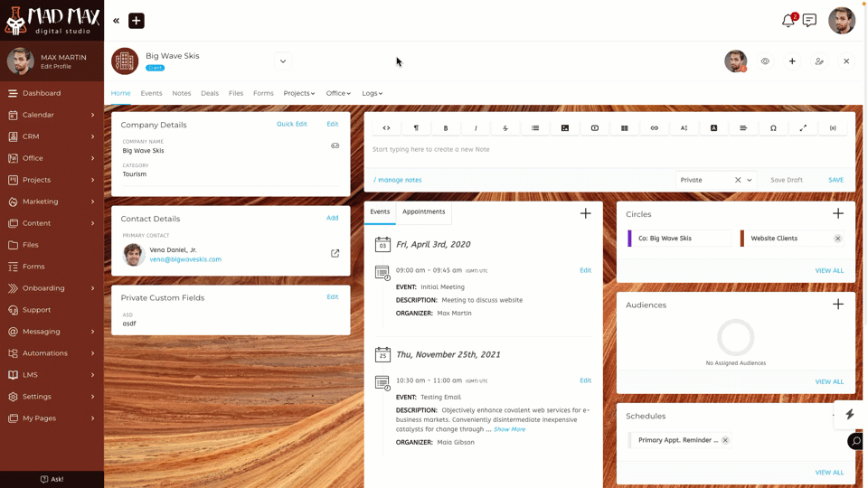
Task: Click the assign user icon in header
Action: [x=819, y=61]
